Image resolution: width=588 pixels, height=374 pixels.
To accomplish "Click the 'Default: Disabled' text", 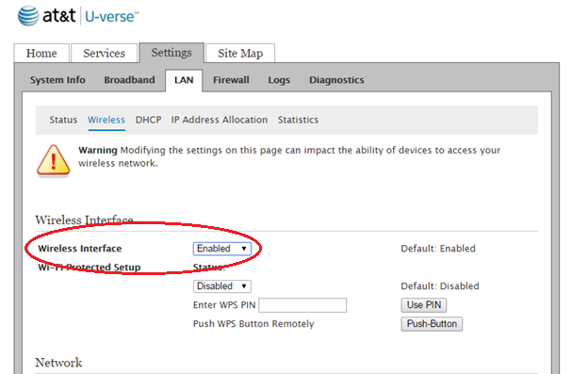I will click(x=440, y=286).
